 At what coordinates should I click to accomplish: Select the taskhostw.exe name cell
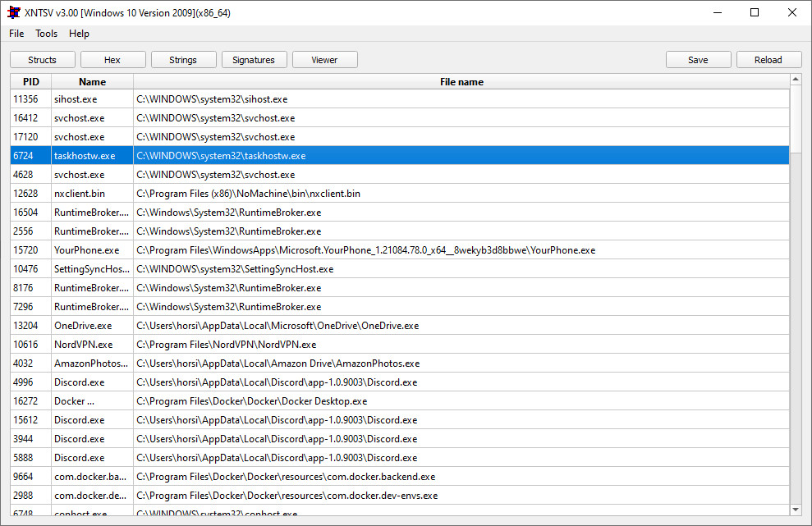(92, 156)
